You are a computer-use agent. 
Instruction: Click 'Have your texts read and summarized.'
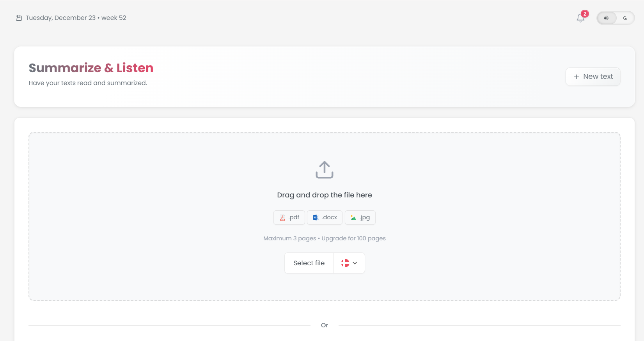[x=88, y=83]
